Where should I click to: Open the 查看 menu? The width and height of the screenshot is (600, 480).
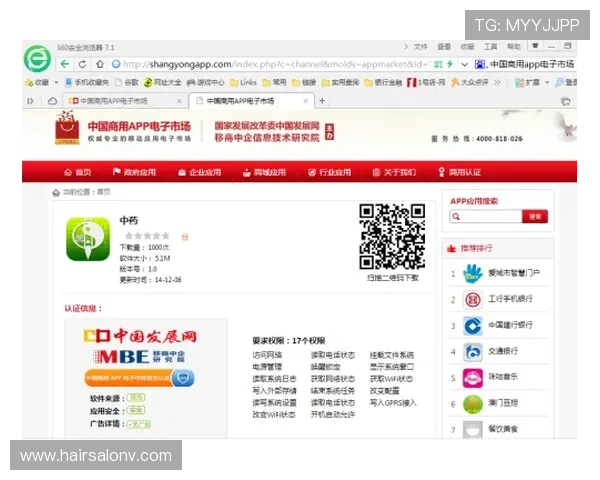point(443,47)
